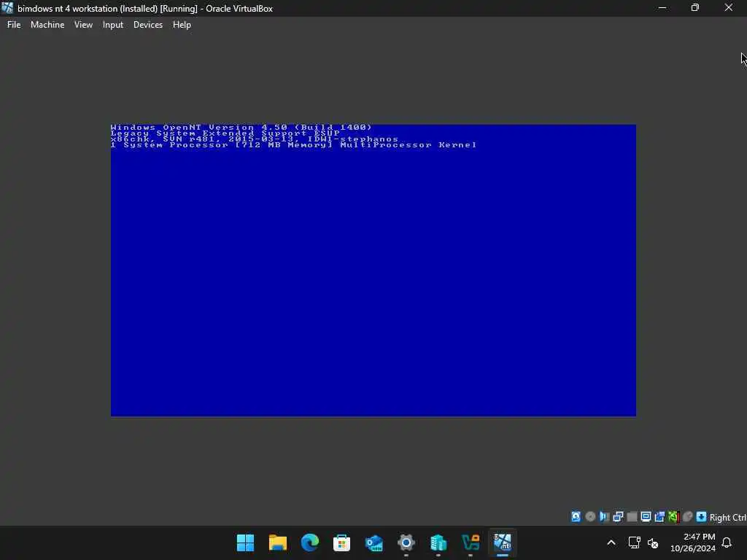Open the teal buildings app on taskbar
This screenshot has height=560, width=747.
pos(438,542)
